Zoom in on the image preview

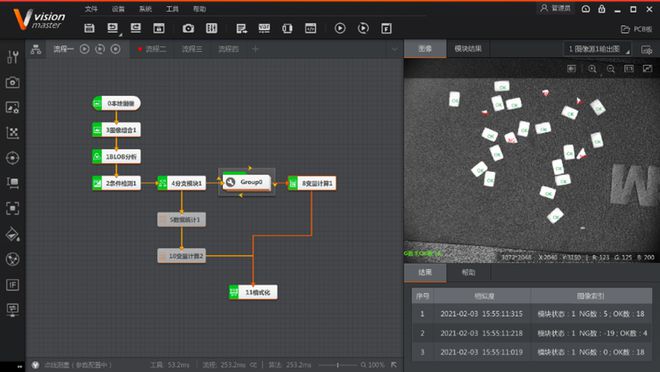tap(592, 69)
